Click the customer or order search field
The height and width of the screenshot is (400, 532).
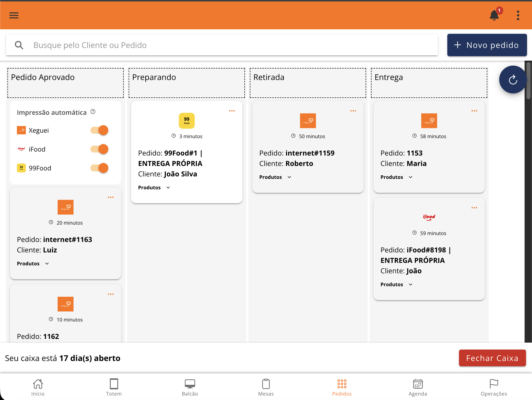pos(222,45)
